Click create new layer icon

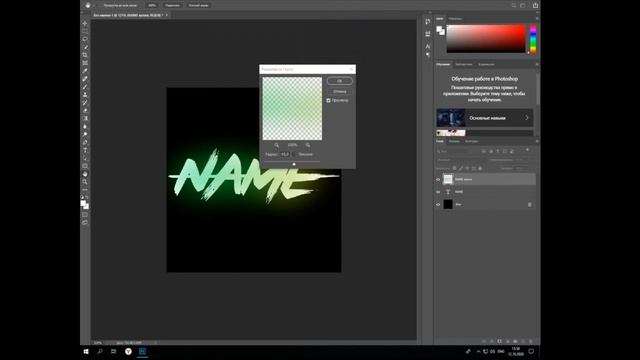pos(523,341)
